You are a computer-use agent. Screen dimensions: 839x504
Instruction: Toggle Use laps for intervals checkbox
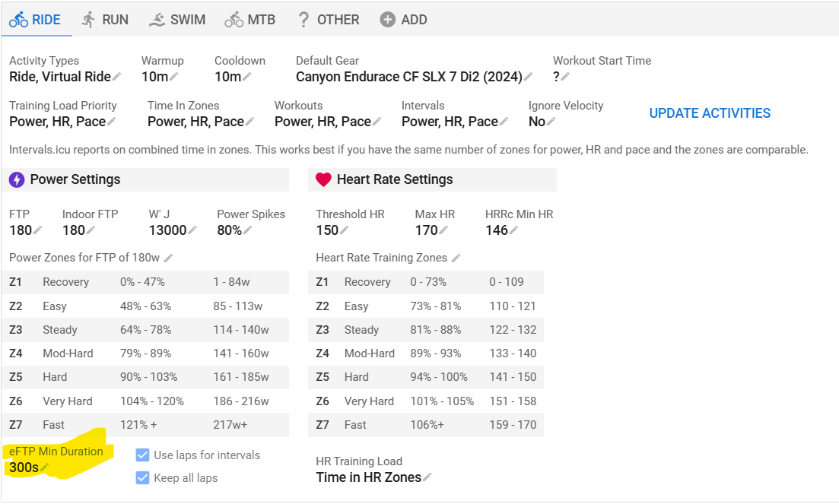(142, 455)
